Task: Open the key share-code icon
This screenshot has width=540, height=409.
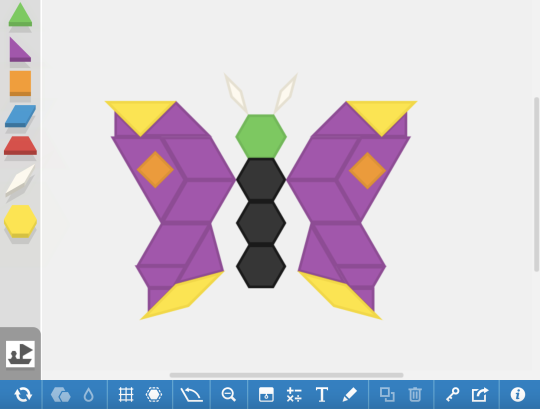Action: [x=453, y=395]
